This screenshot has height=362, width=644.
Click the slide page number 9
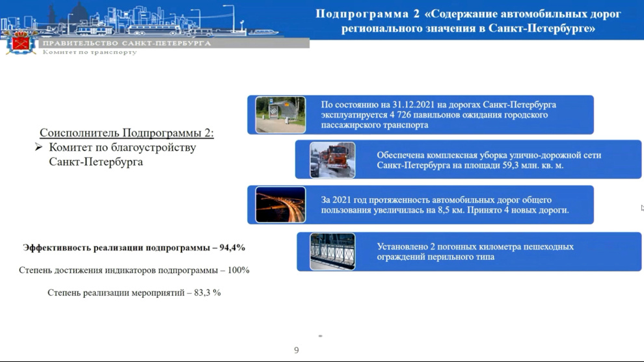pos(297,350)
